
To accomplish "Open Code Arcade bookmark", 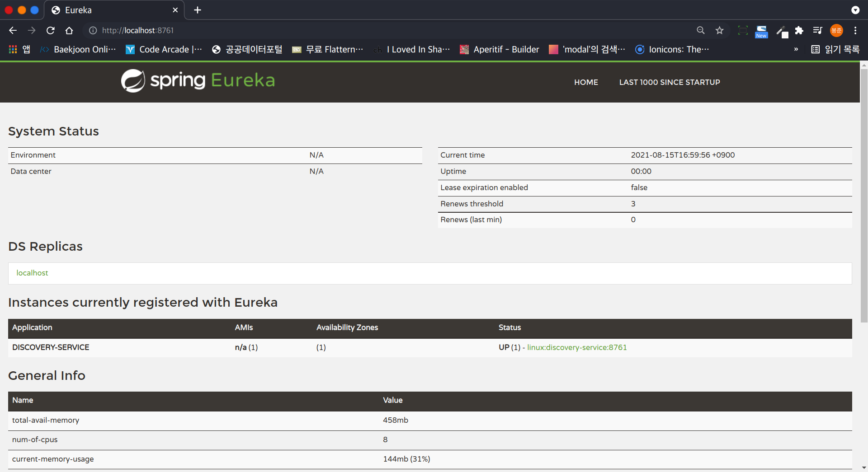I will pyautogui.click(x=164, y=49).
